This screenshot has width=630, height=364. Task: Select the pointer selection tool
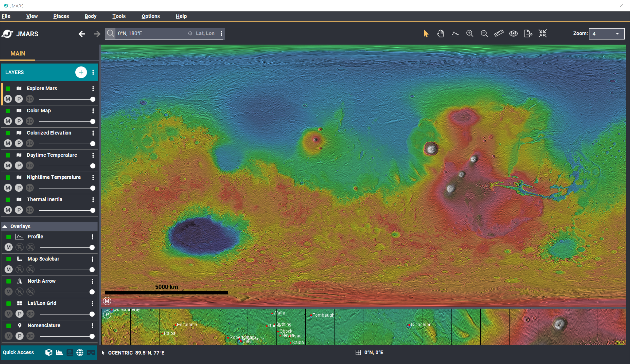(x=426, y=34)
